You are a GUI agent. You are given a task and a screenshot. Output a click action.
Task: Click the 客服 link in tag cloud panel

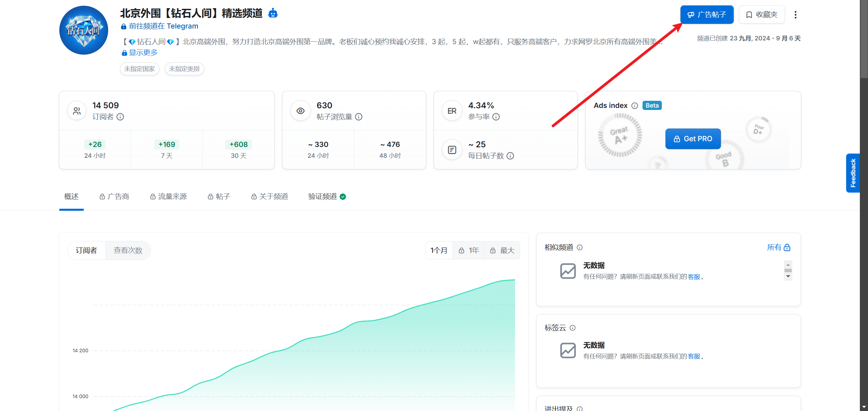(x=694, y=356)
